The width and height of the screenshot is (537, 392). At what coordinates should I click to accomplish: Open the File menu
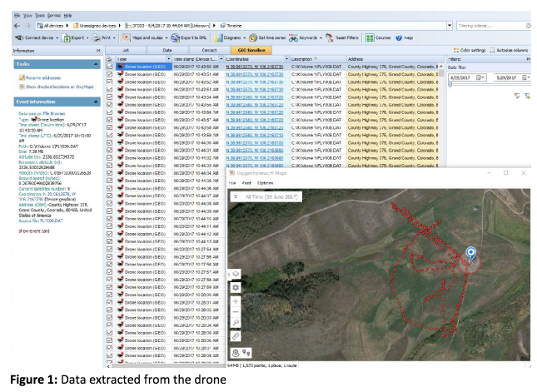[17, 16]
